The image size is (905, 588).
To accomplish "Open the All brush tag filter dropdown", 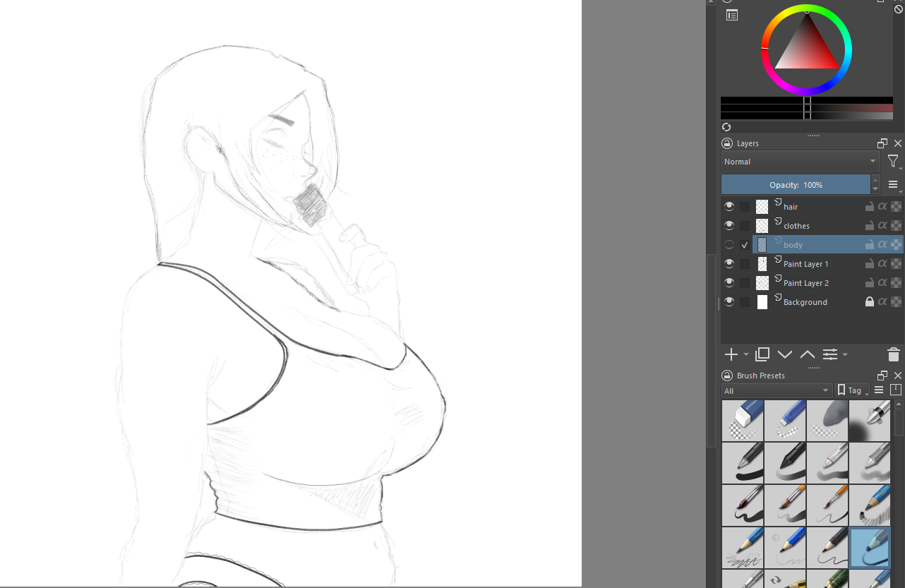I will (x=777, y=390).
